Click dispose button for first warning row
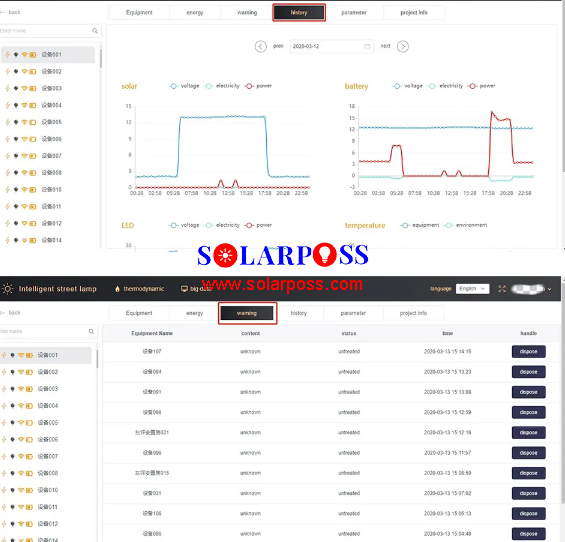This screenshot has width=565, height=542. coord(528,351)
